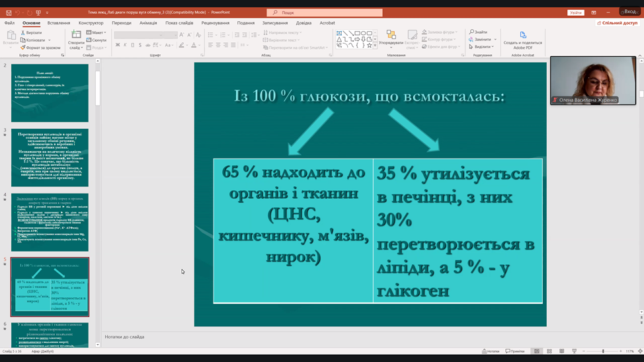The height and width of the screenshot is (362, 644).
Task: Click the Створити слайд (new slide) icon
Action: [x=76, y=35]
